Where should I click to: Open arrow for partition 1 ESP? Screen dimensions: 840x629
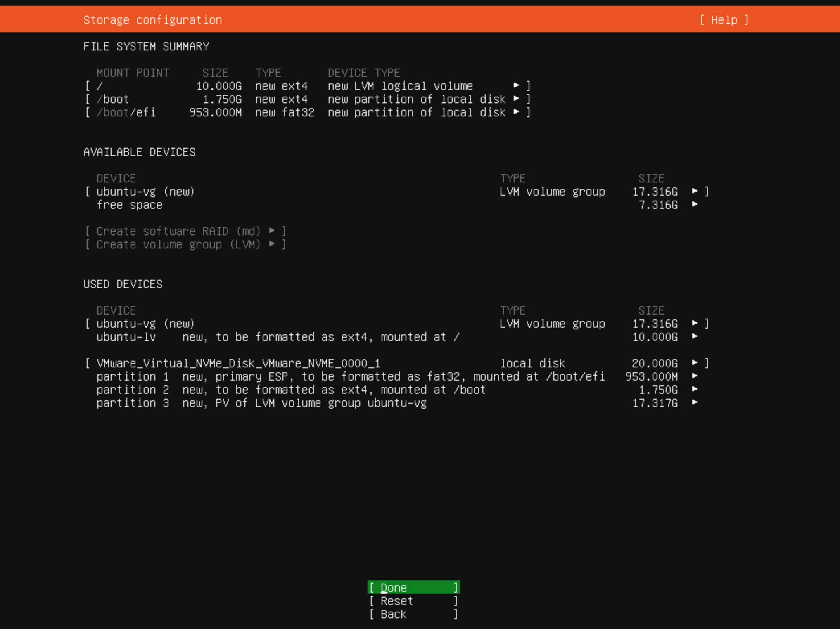click(695, 376)
